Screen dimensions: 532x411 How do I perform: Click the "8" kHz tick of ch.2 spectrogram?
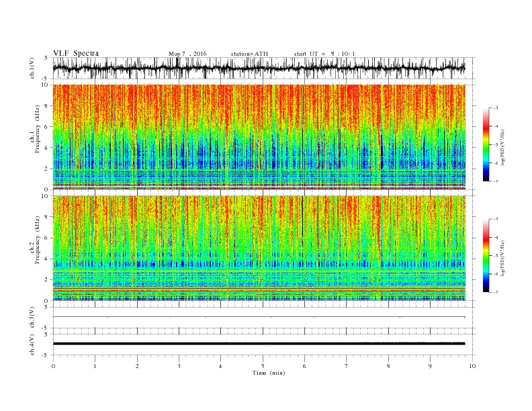[46, 217]
